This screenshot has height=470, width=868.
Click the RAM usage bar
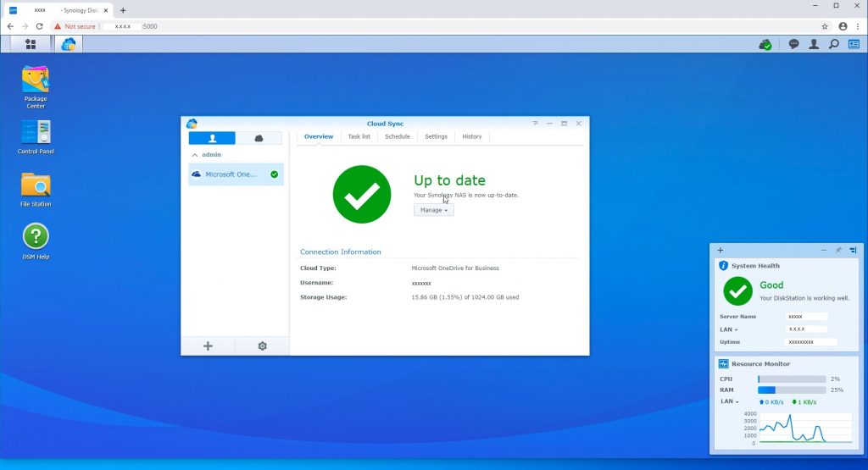[792, 390]
